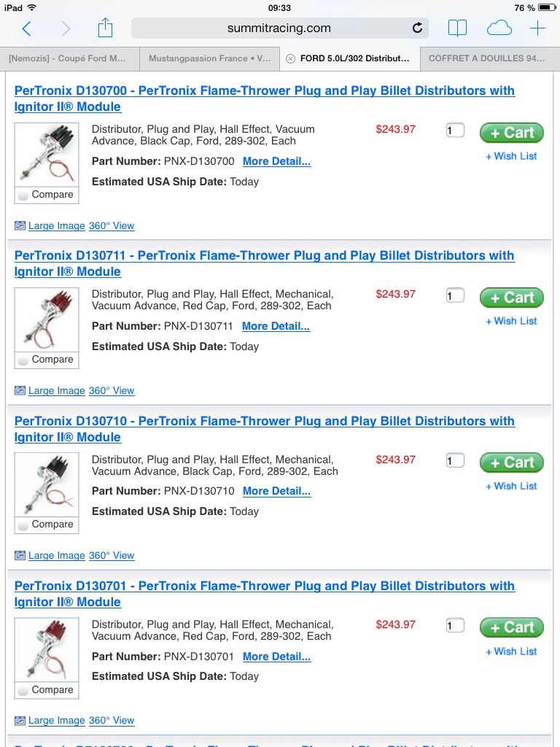Image resolution: width=560 pixels, height=747 pixels.
Task: Open the bookmarks book icon
Action: point(458,28)
